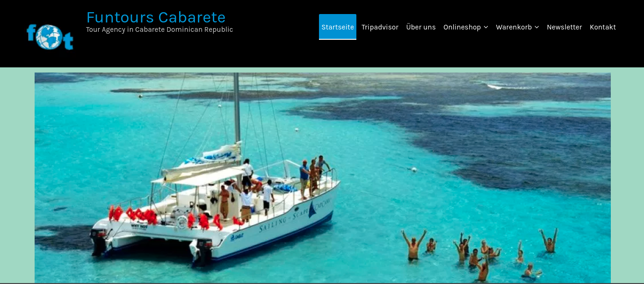Open the Onlineshop menu item
The image size is (644, 284).
point(462,27)
